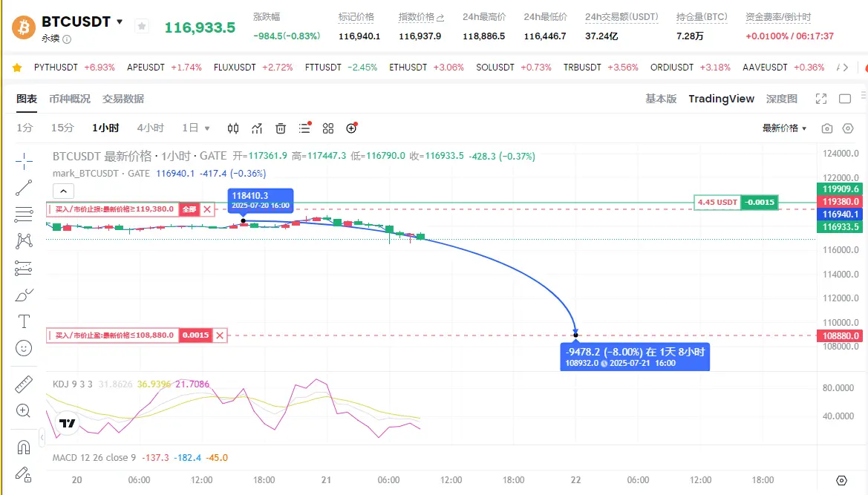Image resolution: width=868 pixels, height=495 pixels.
Task: Switch to the 交易数据 tab
Action: click(x=123, y=99)
